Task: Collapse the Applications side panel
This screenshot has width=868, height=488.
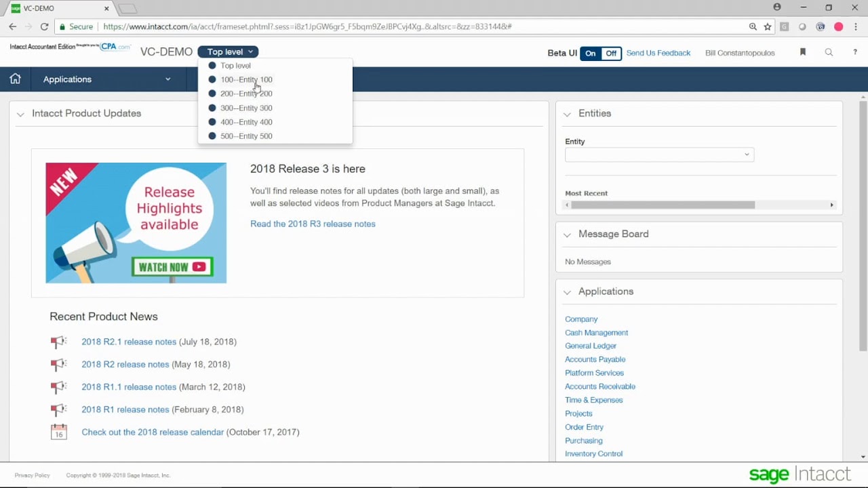Action: tap(567, 292)
